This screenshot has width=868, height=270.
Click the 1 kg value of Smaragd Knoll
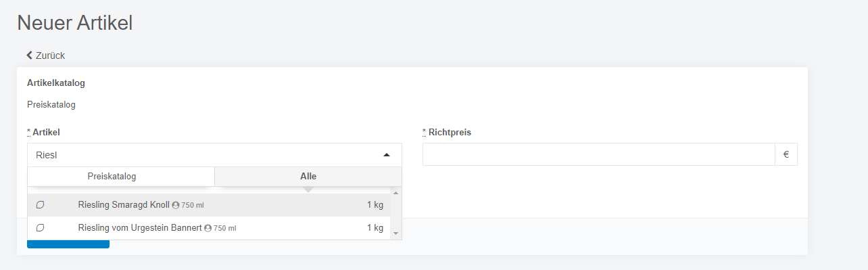(x=375, y=204)
